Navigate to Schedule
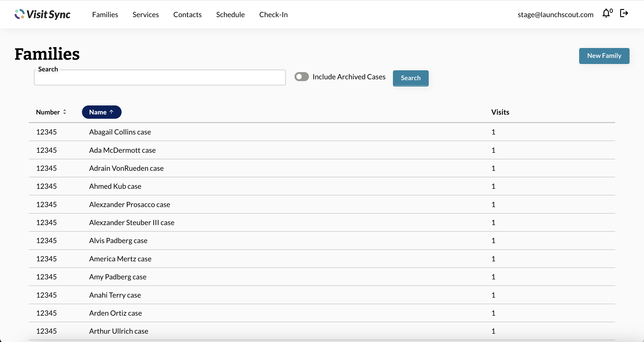This screenshot has width=644, height=342. point(230,14)
